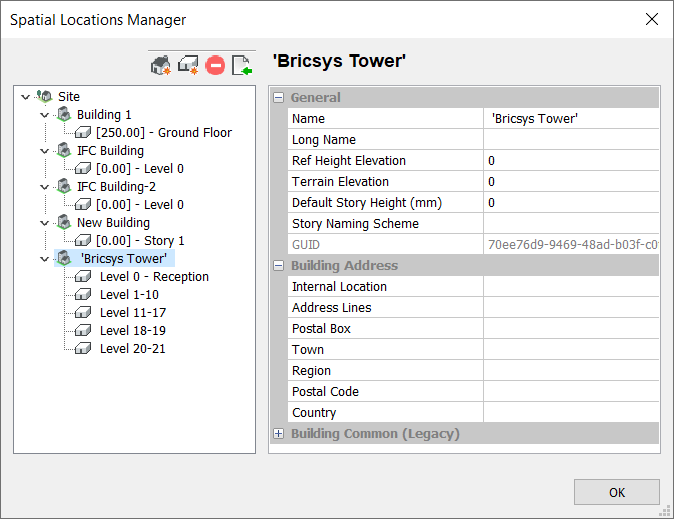Click the red Delete toolbar icon

pyautogui.click(x=215, y=66)
